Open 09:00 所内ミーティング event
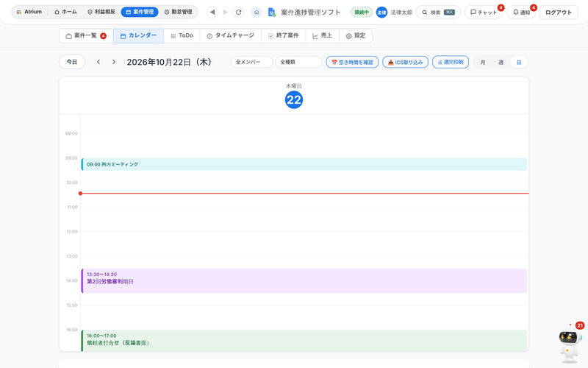 [x=304, y=164]
